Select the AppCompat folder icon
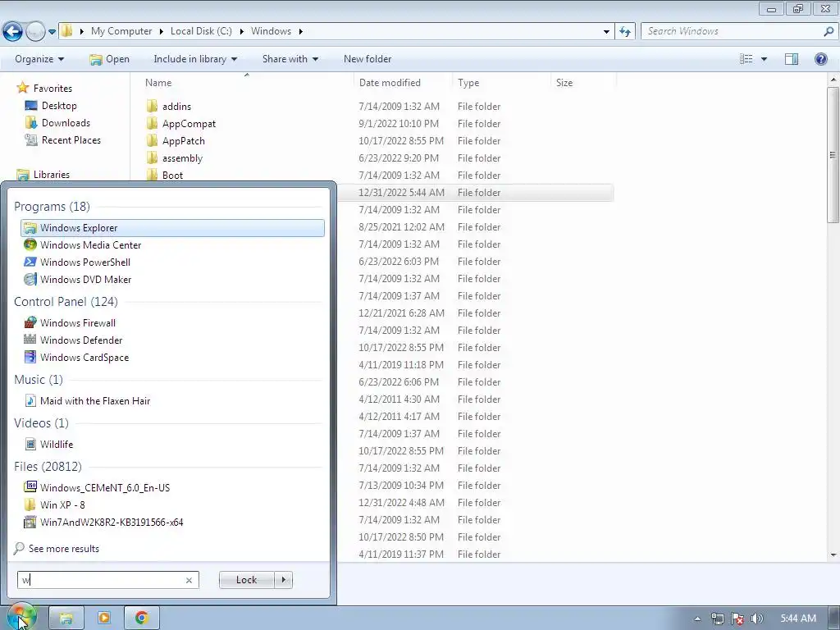This screenshot has height=630, width=840. pos(152,123)
